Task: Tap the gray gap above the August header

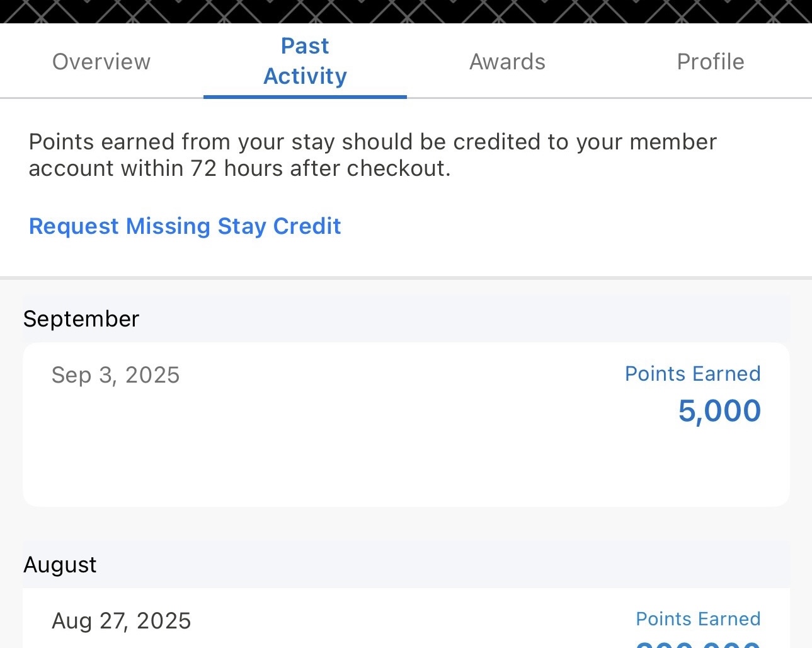Action: click(406, 523)
